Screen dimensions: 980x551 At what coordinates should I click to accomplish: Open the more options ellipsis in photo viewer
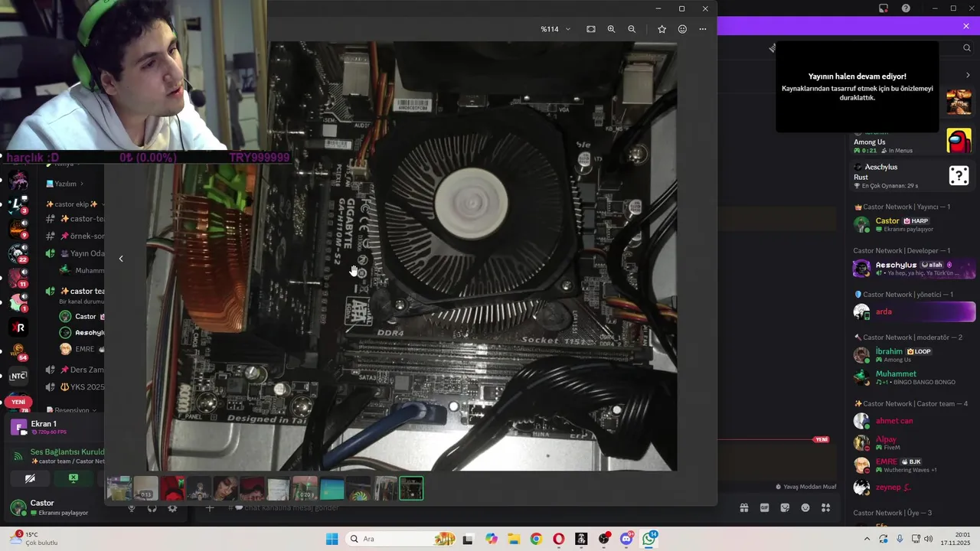point(703,29)
